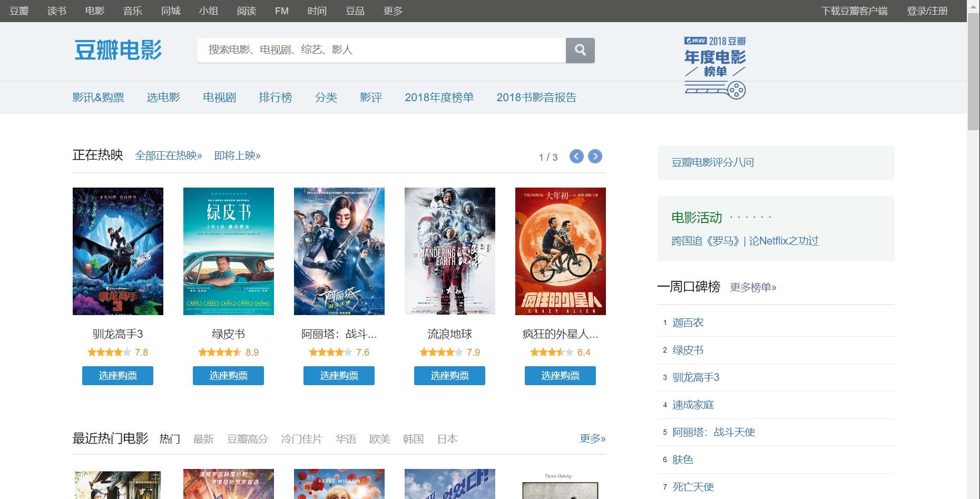
Task: Open 疯狂的外星人 poster thumbnail
Action: pos(561,251)
